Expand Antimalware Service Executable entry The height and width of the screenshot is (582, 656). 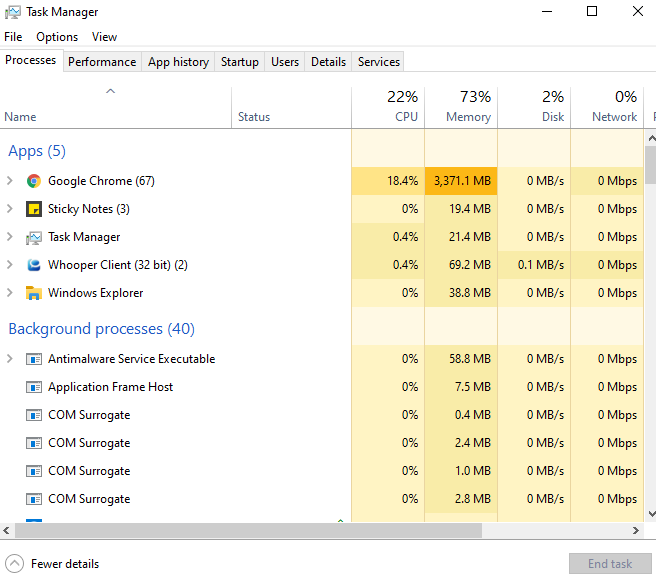[x=10, y=359]
